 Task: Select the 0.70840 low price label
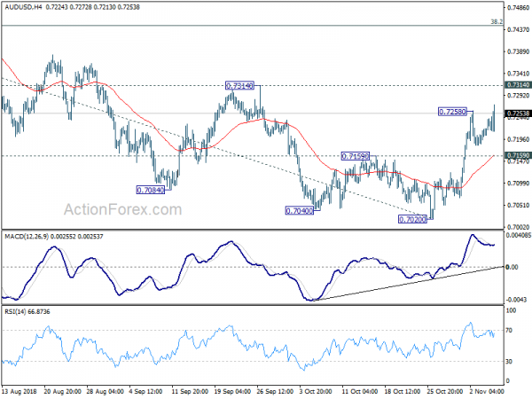click(151, 190)
